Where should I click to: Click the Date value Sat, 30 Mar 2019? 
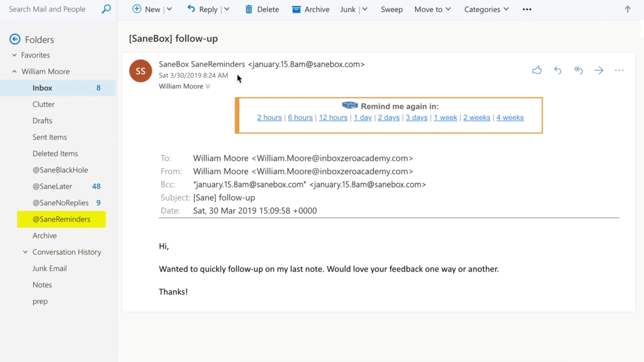tap(255, 211)
